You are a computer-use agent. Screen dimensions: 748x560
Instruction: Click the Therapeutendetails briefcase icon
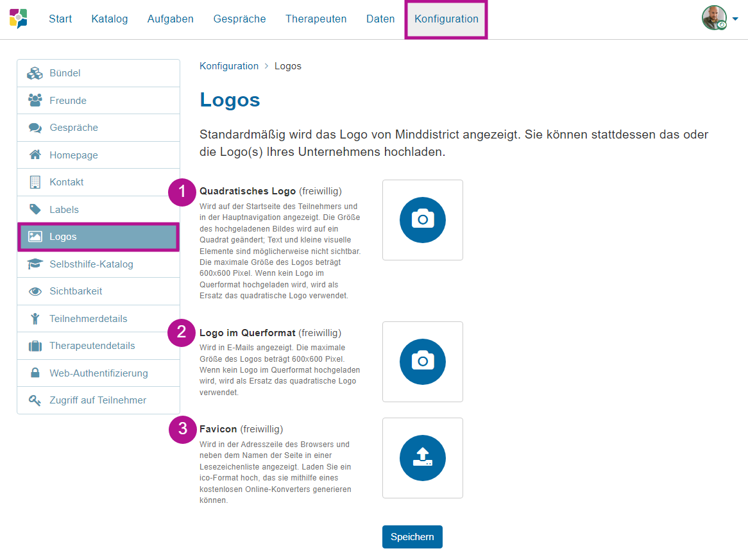pyautogui.click(x=35, y=346)
